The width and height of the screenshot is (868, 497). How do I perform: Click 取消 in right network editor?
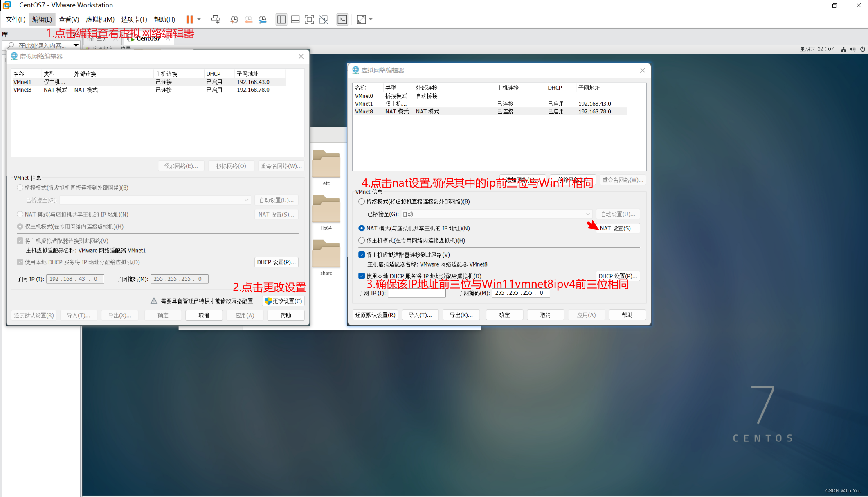click(x=545, y=315)
